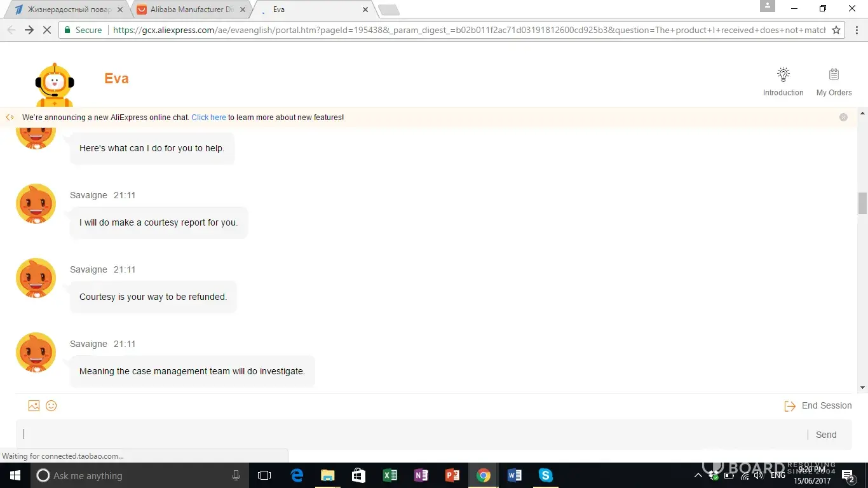Screen dimensions: 868x488
Task: Click the message 'Courtesy is your way to be refunded.'
Action: pos(153,297)
